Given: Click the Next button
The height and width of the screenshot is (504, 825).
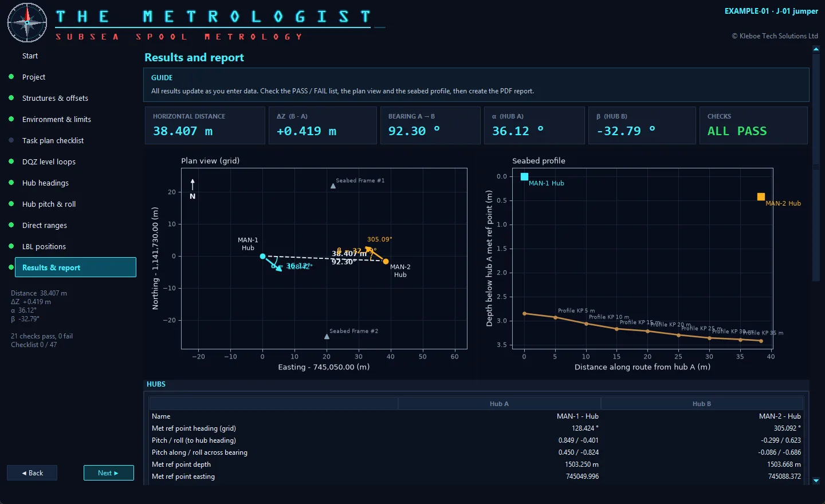Looking at the screenshot, I should 108,472.
